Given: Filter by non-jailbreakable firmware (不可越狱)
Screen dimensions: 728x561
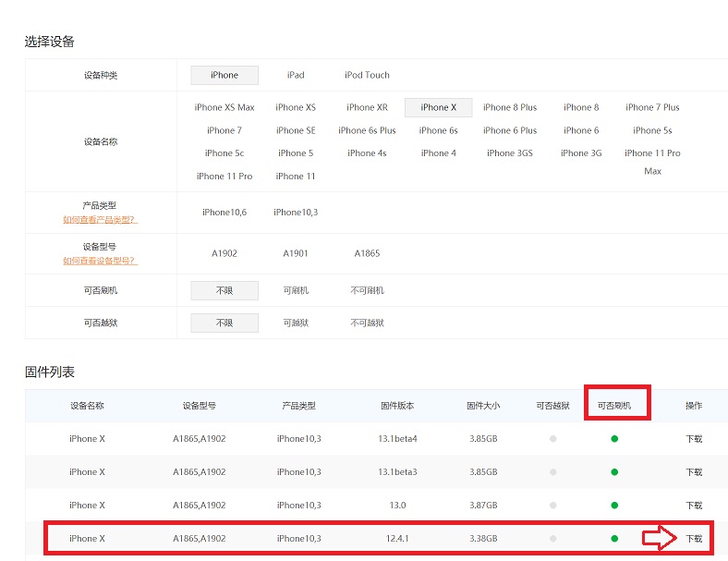Looking at the screenshot, I should tap(367, 323).
